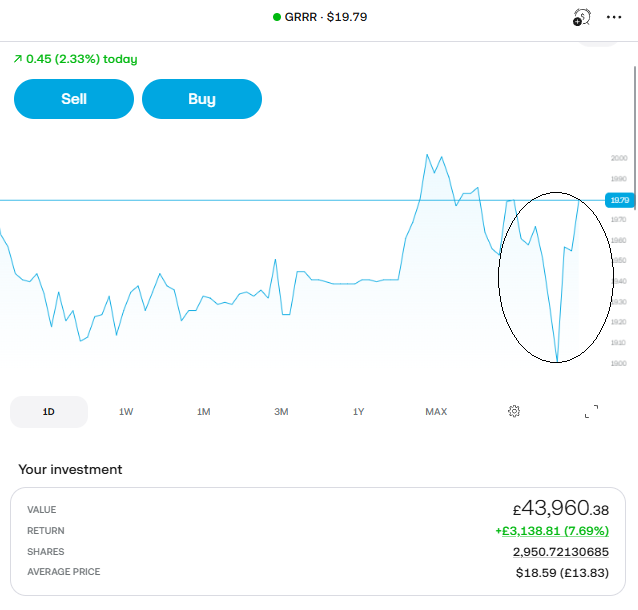638x610 pixels.
Task: Click the green up-arrow trend icon
Action: point(18,60)
